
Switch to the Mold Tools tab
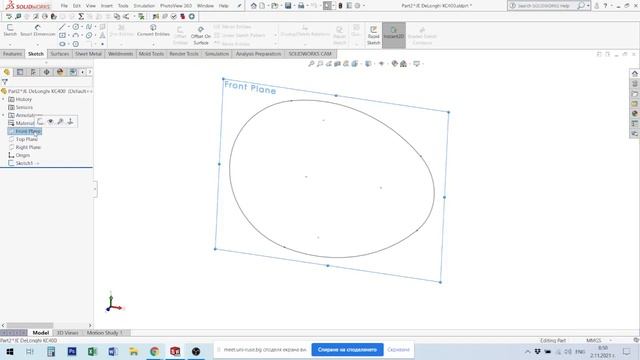click(151, 54)
